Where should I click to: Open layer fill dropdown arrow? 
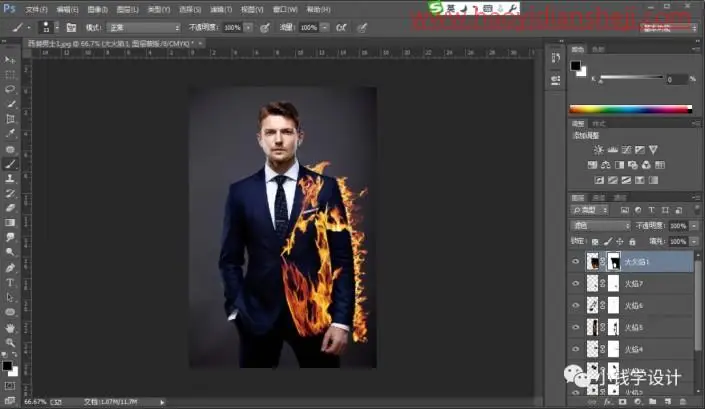[694, 242]
